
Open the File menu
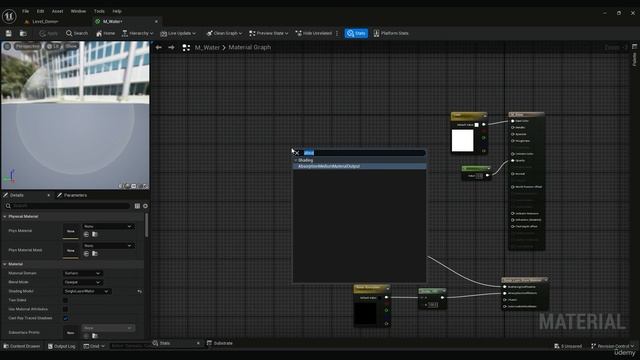26,11
